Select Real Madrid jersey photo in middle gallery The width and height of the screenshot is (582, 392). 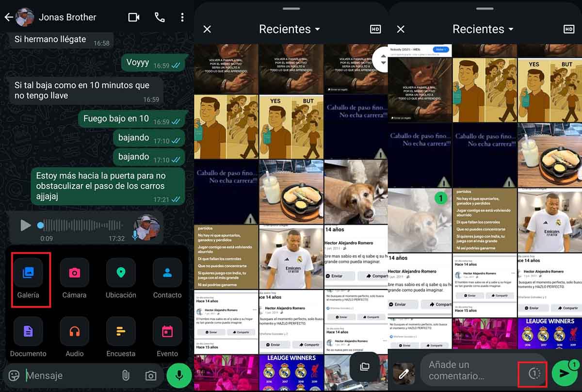[291, 257]
